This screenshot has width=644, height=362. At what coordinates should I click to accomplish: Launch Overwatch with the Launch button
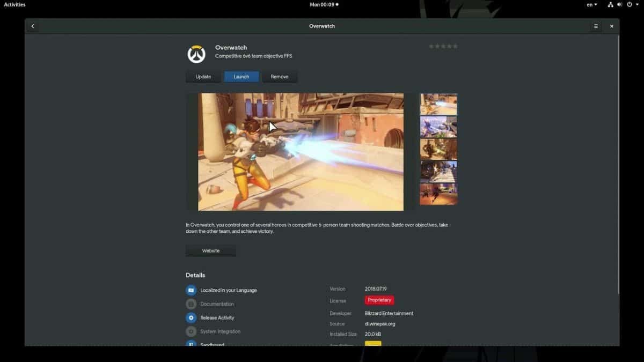click(241, 77)
